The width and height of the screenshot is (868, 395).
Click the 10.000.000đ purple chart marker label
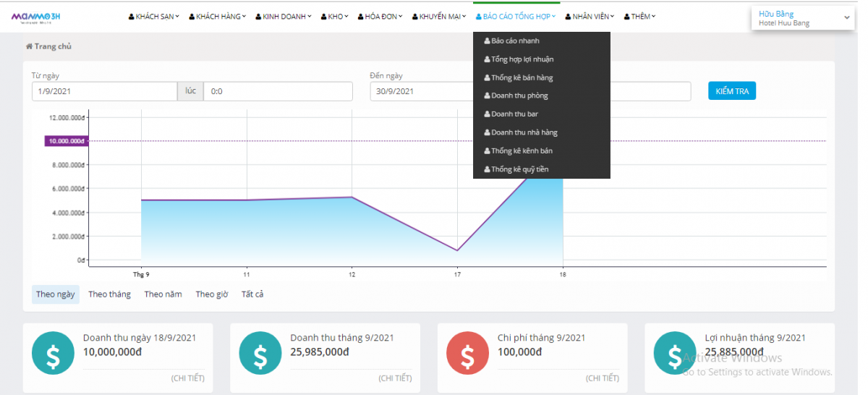[66, 141]
